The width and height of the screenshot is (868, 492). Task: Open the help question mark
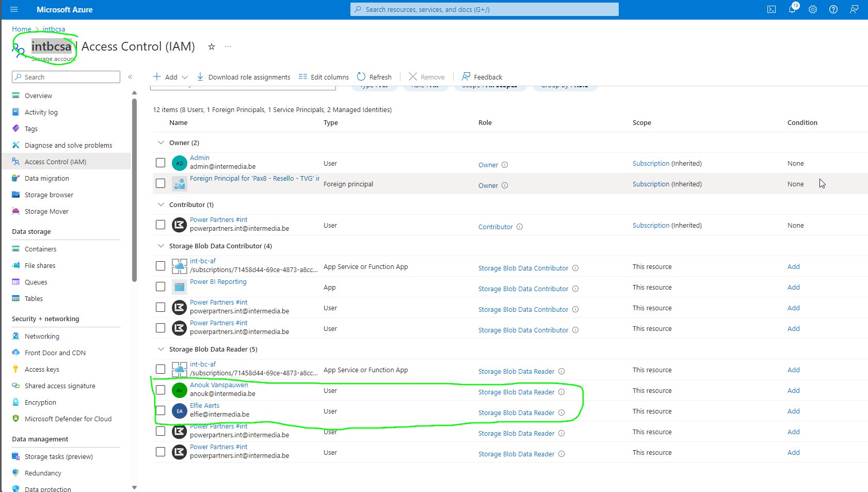click(x=833, y=9)
